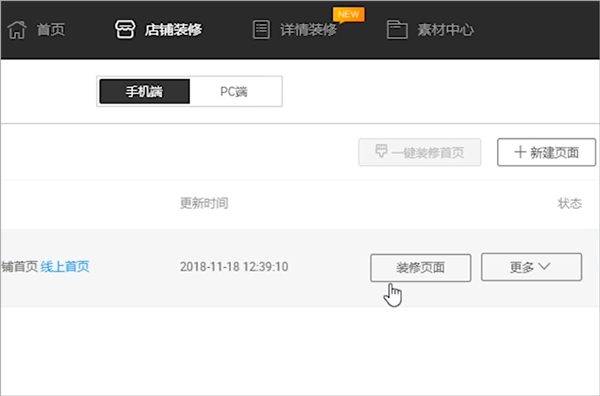Click the 一键装修首页 button
Viewport: 600px width, 396px height.
(x=420, y=152)
